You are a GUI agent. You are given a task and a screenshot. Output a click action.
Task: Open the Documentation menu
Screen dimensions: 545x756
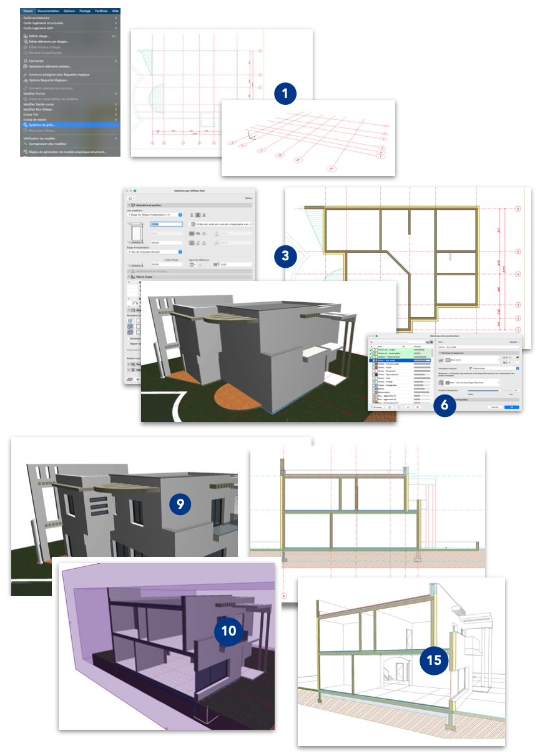pos(48,11)
